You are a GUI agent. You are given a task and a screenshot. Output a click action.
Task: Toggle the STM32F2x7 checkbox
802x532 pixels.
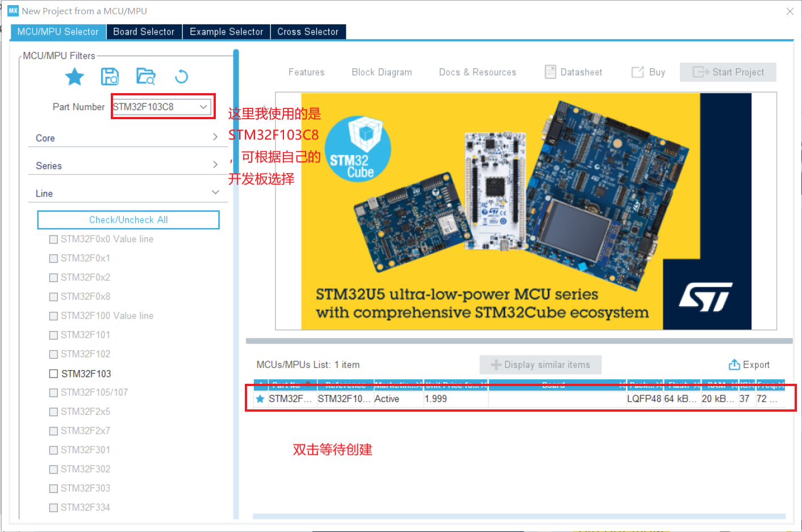click(x=53, y=431)
